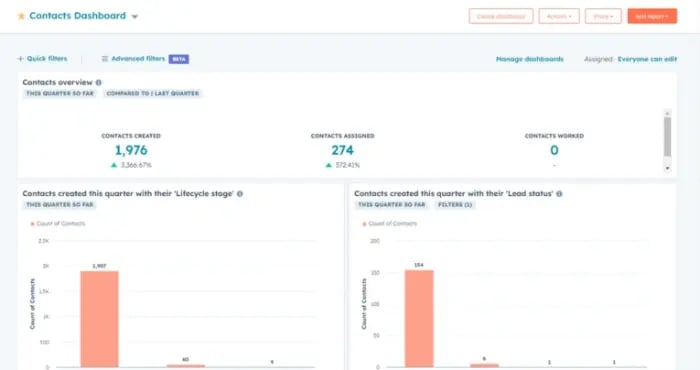Open the Lifecycle stage report title
Image resolution: width=700 pixels, height=370 pixels.
pos(128,194)
